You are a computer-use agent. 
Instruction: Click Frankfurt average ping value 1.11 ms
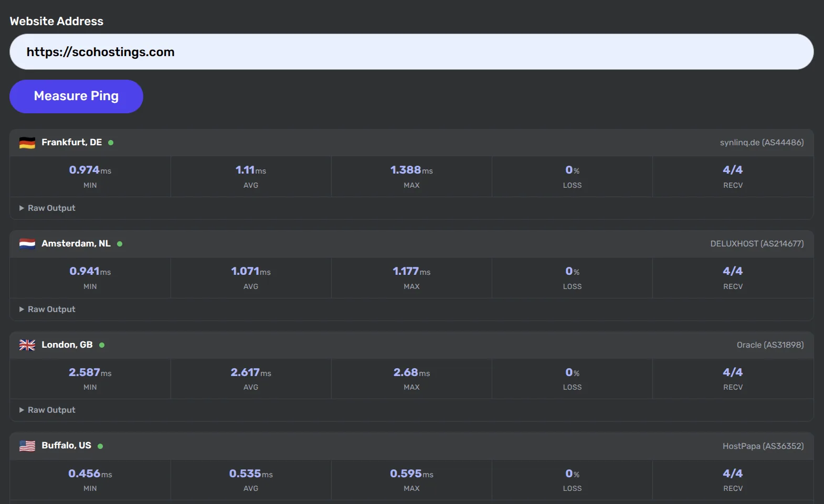[251, 170]
